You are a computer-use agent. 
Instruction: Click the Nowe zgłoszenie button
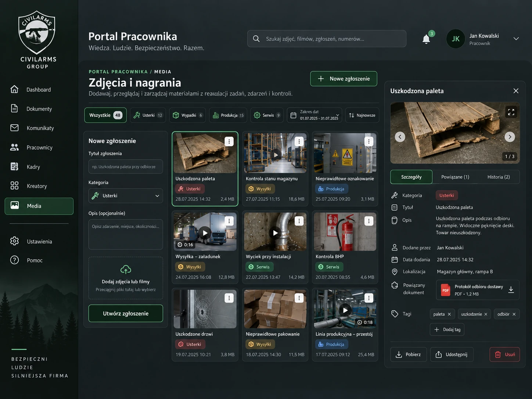pos(344,79)
